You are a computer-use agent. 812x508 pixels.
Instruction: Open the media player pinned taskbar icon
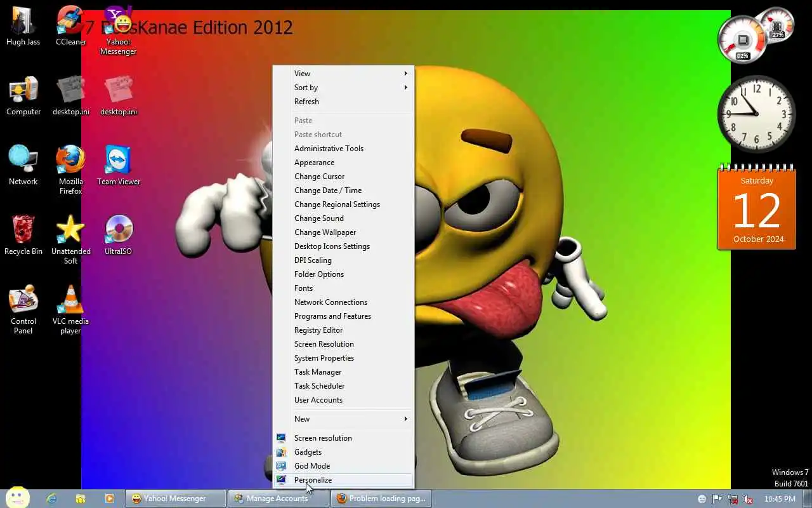[x=109, y=498]
